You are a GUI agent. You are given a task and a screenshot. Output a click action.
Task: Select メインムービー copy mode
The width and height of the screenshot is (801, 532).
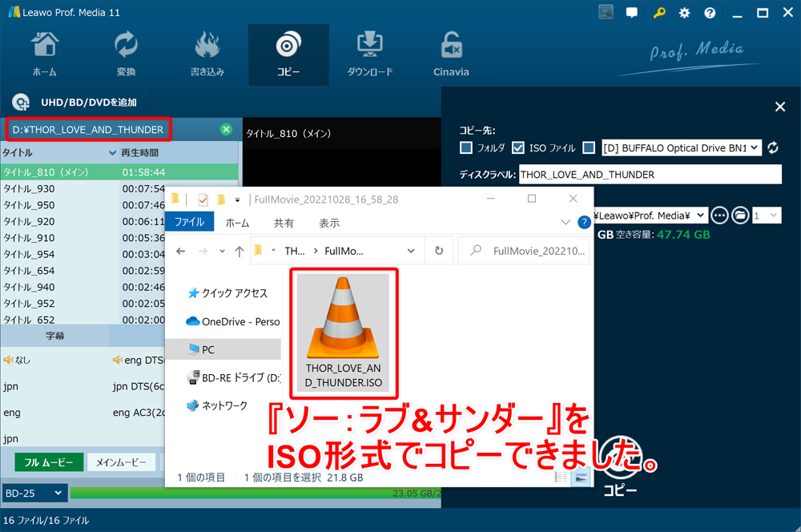(x=121, y=462)
